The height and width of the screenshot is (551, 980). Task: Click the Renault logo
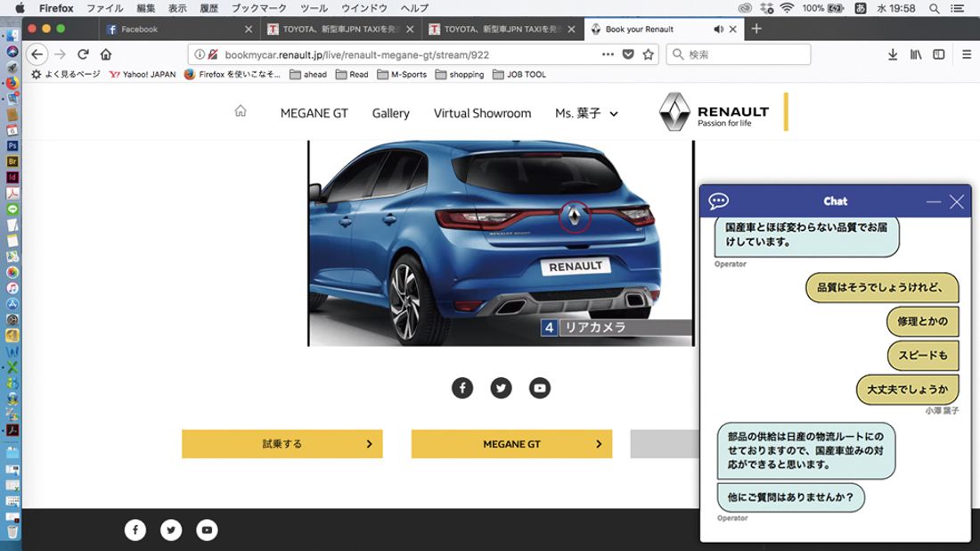714,112
